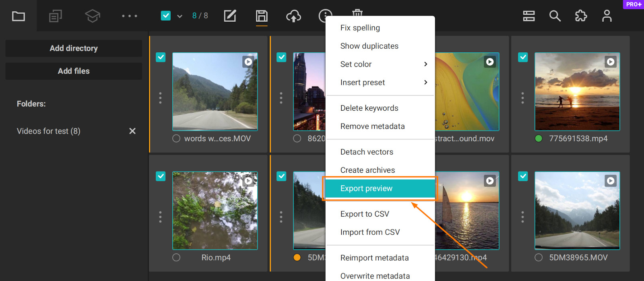Open the plugins puzzle icon
Image resolution: width=644 pixels, height=281 pixels.
click(x=581, y=16)
